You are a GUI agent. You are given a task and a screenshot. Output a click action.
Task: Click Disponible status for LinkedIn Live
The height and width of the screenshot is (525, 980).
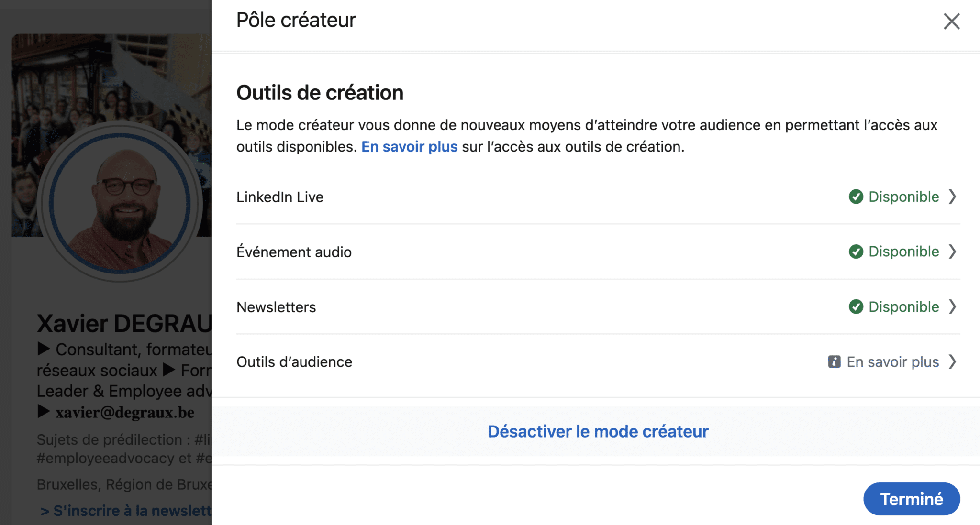[x=903, y=197]
